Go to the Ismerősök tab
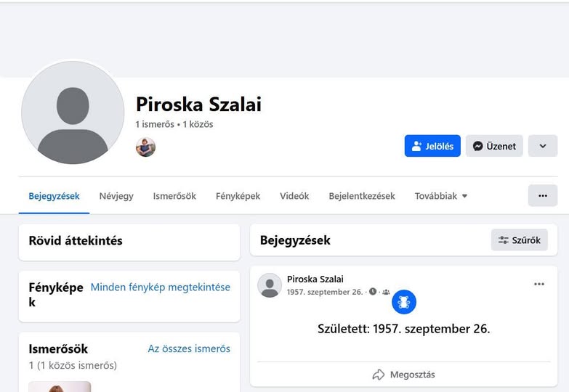 click(174, 196)
